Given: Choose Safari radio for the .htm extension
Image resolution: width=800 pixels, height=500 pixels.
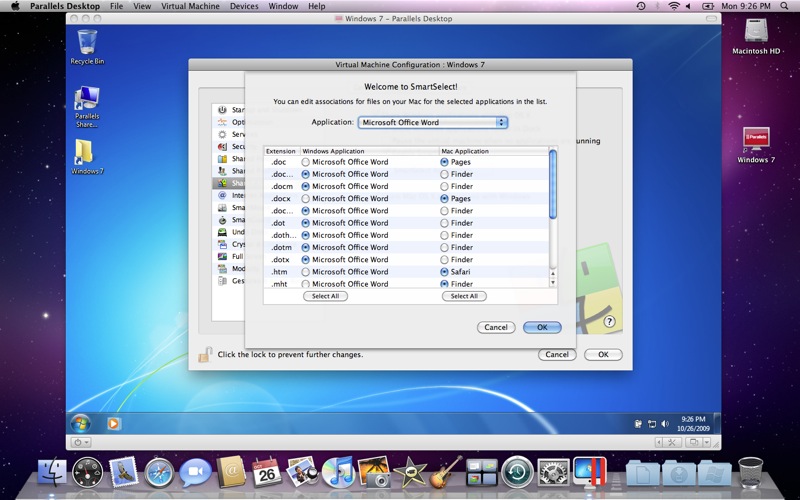Looking at the screenshot, I should [444, 272].
